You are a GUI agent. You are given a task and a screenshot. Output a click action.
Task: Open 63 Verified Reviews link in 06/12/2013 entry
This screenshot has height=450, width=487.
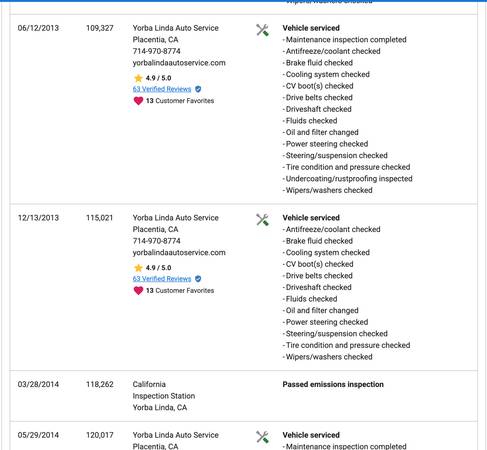(162, 89)
